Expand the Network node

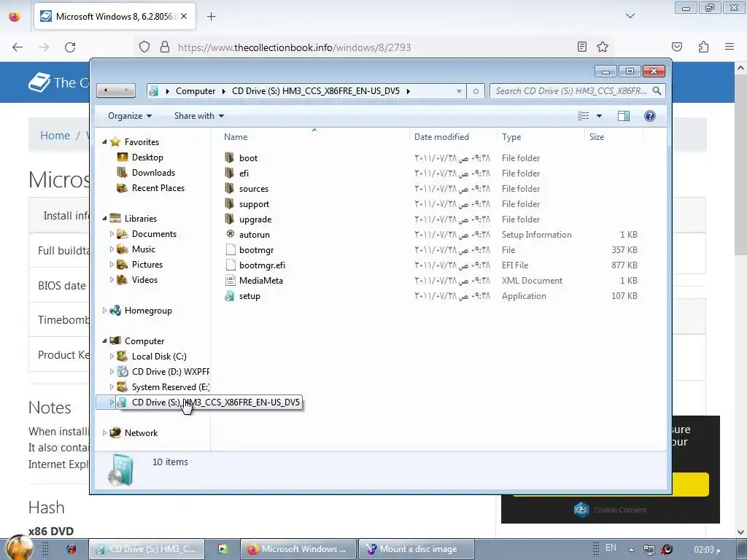coord(104,433)
